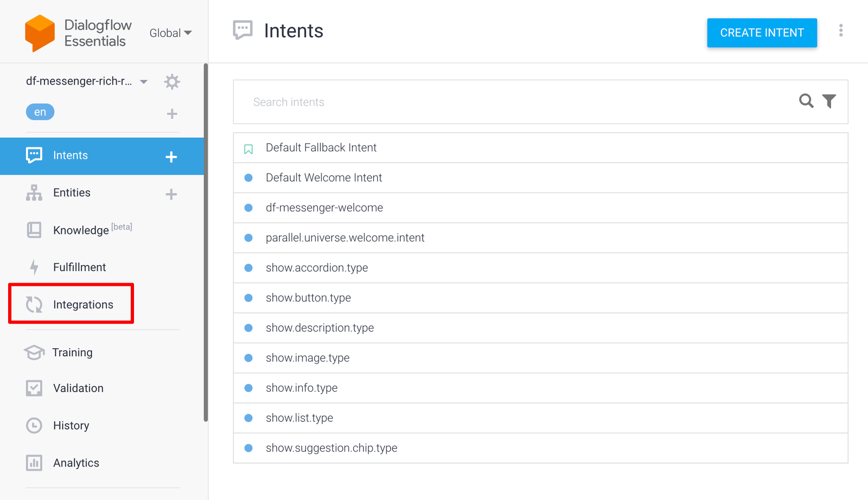Screen dimensions: 868x500
Task: Click inside the Search intents field
Action: [380, 102]
